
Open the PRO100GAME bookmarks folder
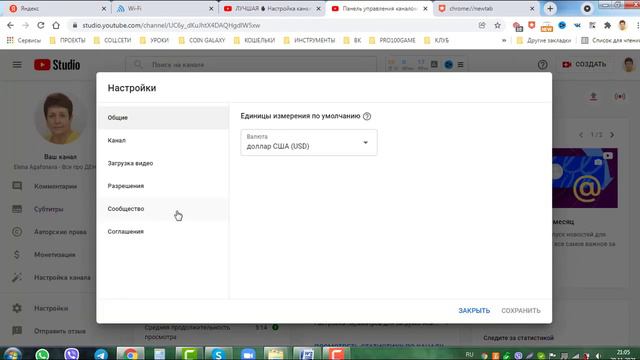pyautogui.click(x=392, y=40)
